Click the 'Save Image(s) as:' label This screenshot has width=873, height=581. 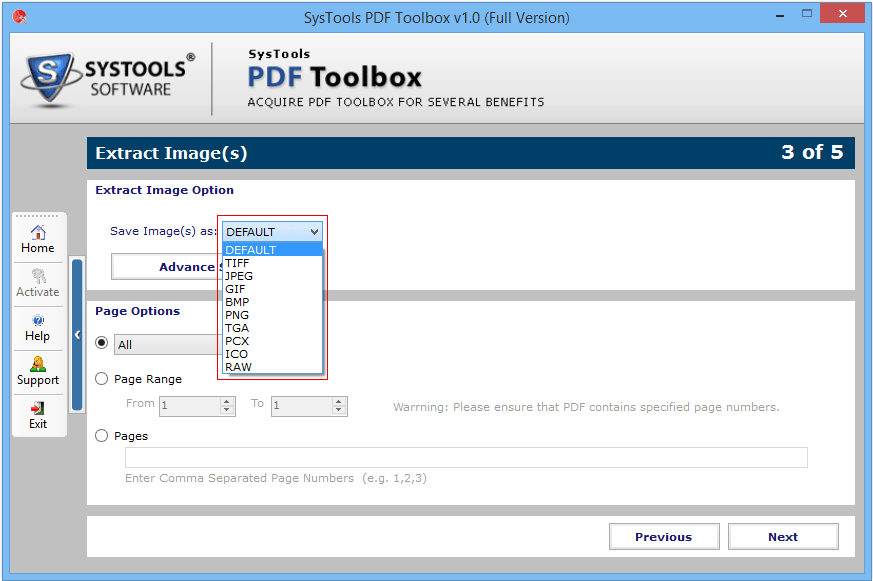coord(163,231)
